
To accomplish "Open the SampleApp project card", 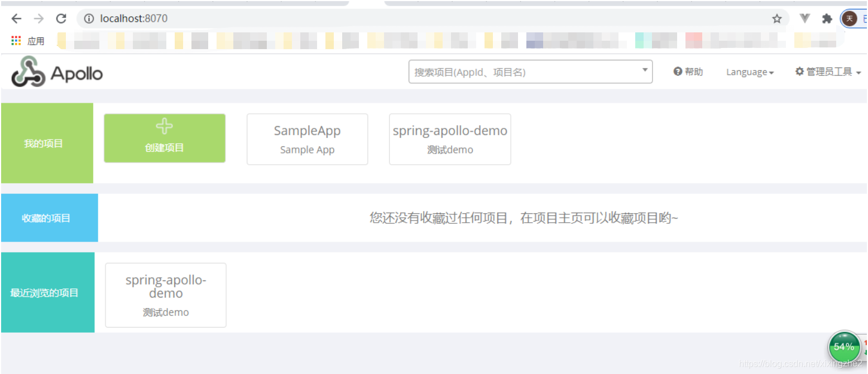I will 307,139.
